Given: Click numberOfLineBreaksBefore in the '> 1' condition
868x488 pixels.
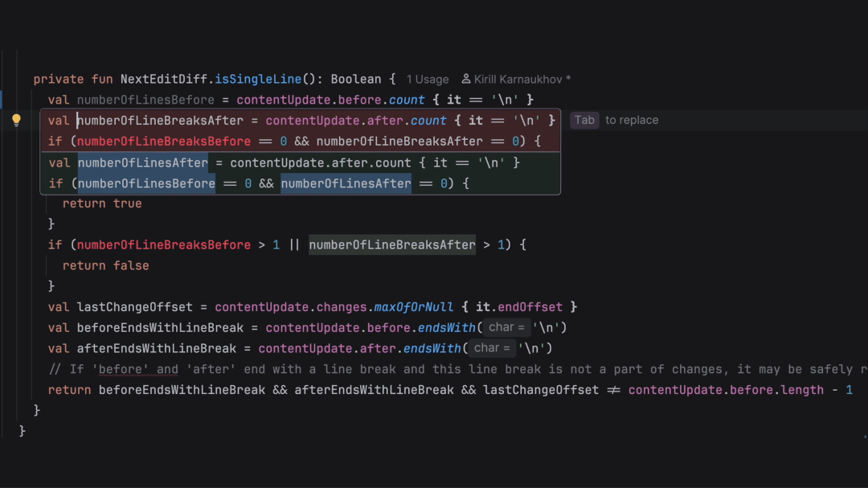Looking at the screenshot, I should click(x=164, y=245).
